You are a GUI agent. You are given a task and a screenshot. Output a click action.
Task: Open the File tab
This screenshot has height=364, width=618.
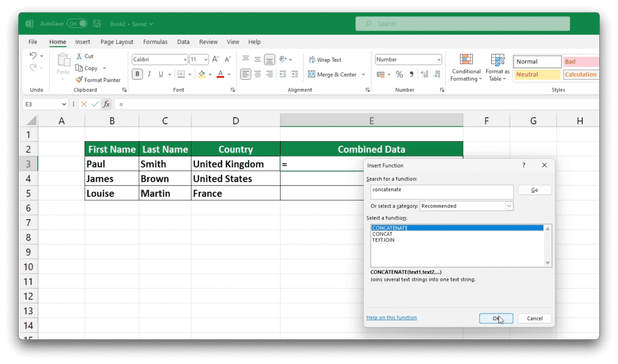pos(33,42)
